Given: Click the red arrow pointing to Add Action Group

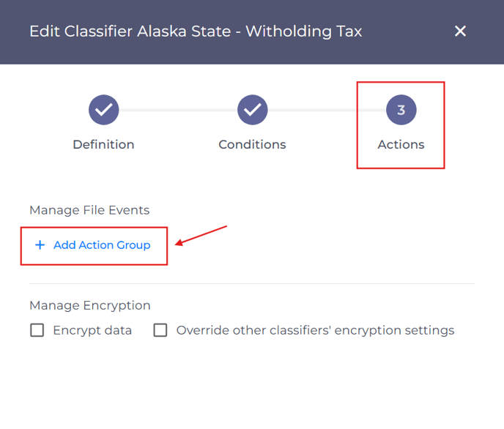Looking at the screenshot, I should [x=201, y=236].
